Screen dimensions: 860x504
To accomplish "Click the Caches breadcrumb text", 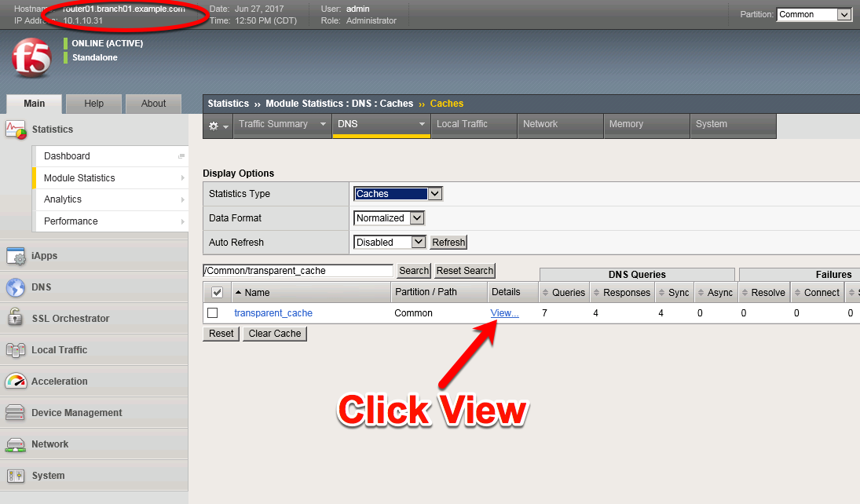I will click(x=446, y=104).
